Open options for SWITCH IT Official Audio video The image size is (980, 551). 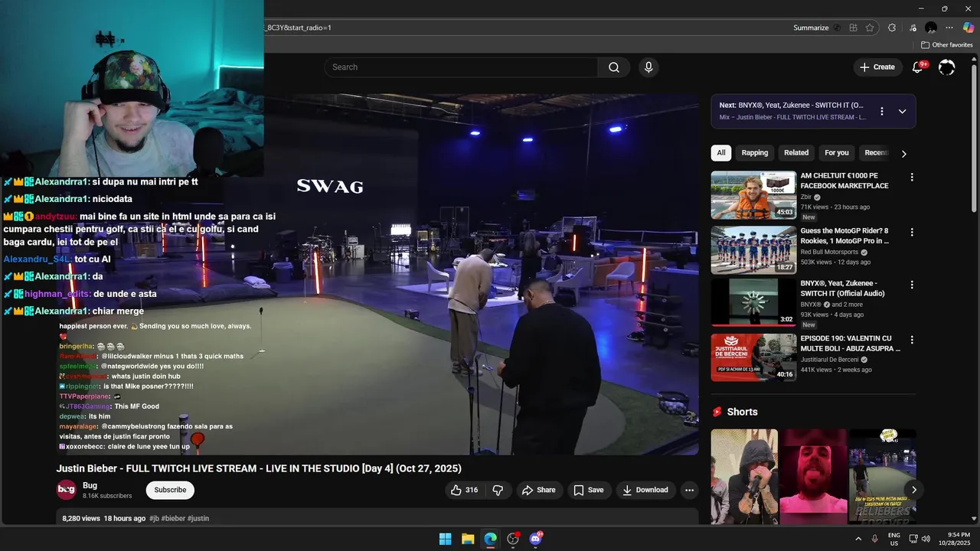(x=911, y=285)
